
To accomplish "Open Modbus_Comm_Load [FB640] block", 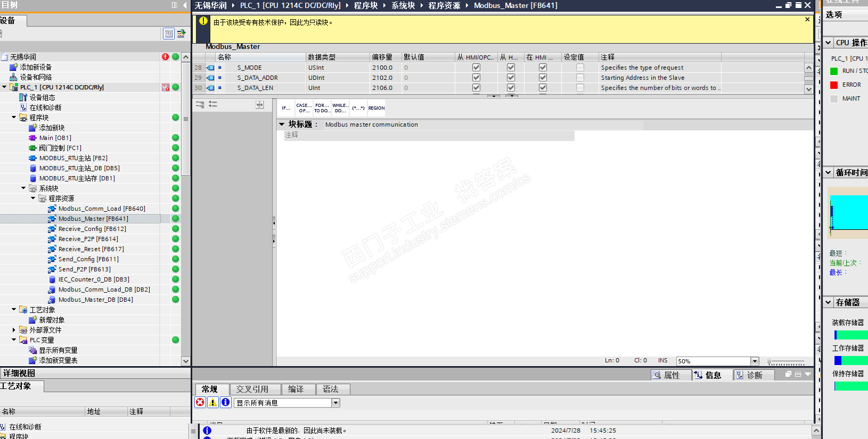I will [x=102, y=209].
